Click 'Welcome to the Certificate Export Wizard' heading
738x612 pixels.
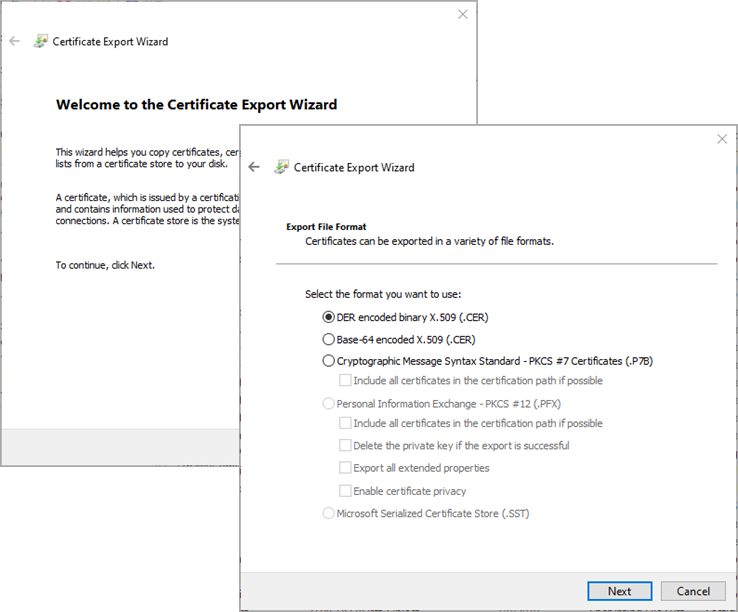point(197,105)
